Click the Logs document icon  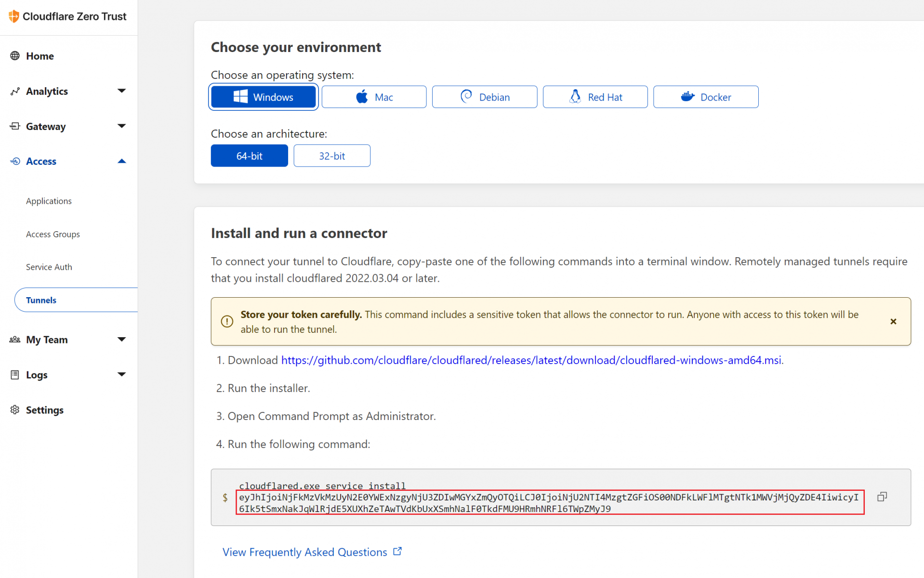point(15,375)
